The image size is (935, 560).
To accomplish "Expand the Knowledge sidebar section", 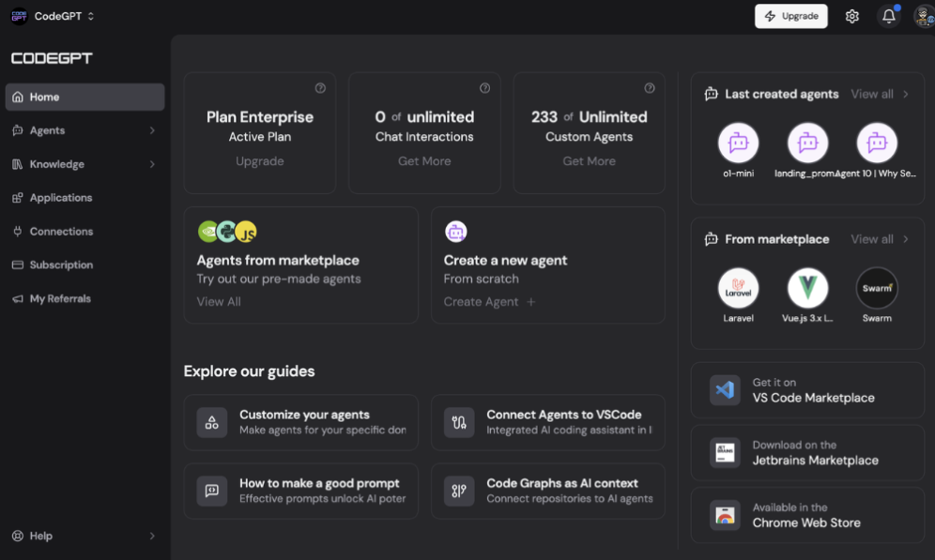I will pyautogui.click(x=84, y=163).
